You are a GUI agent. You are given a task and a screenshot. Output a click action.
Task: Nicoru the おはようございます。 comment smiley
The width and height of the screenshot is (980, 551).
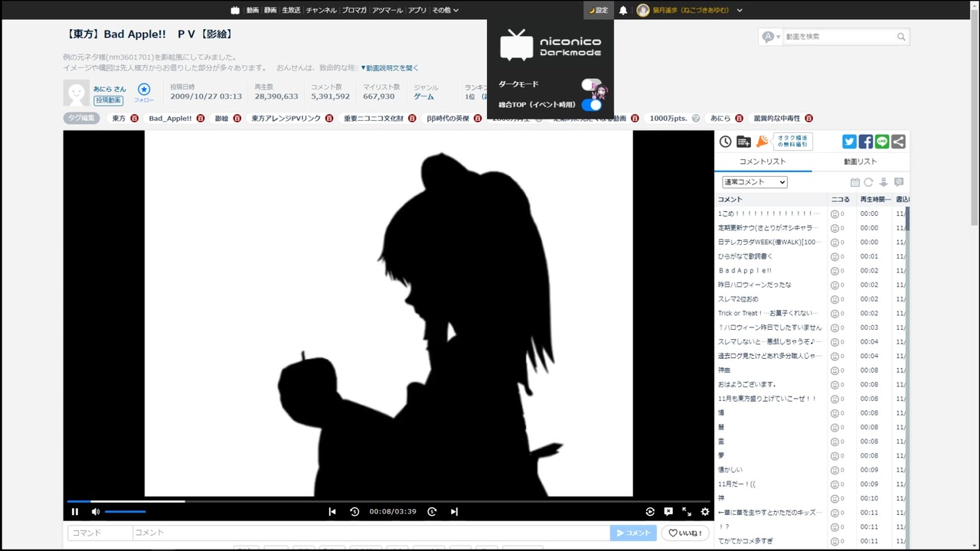coord(835,385)
